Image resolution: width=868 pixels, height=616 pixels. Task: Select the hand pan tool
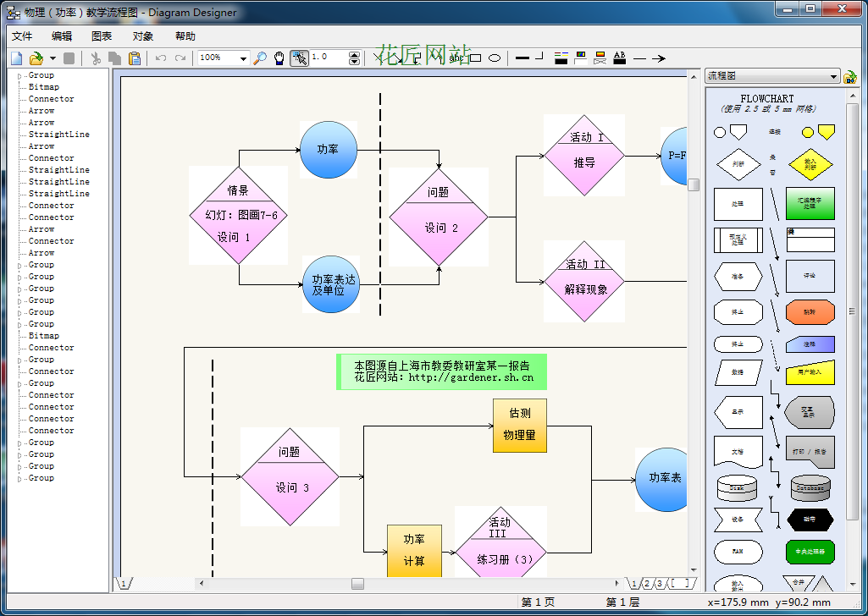279,58
